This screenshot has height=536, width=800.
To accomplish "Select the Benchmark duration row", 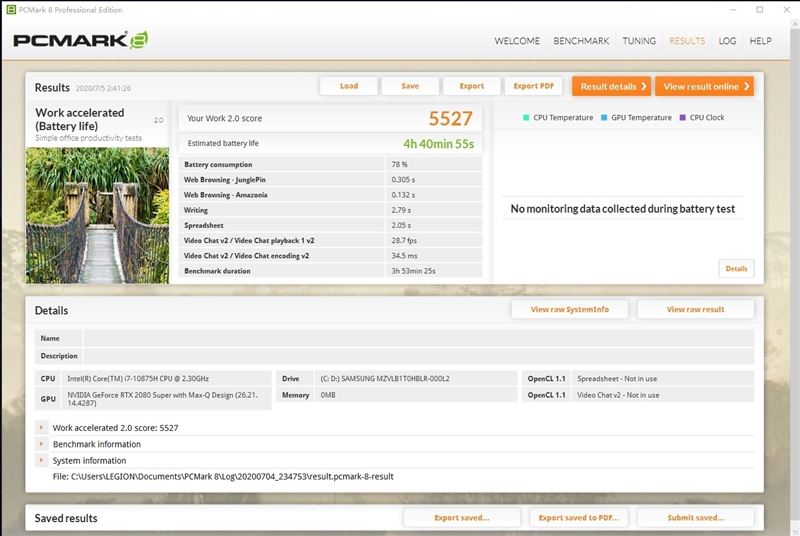I will [x=331, y=271].
